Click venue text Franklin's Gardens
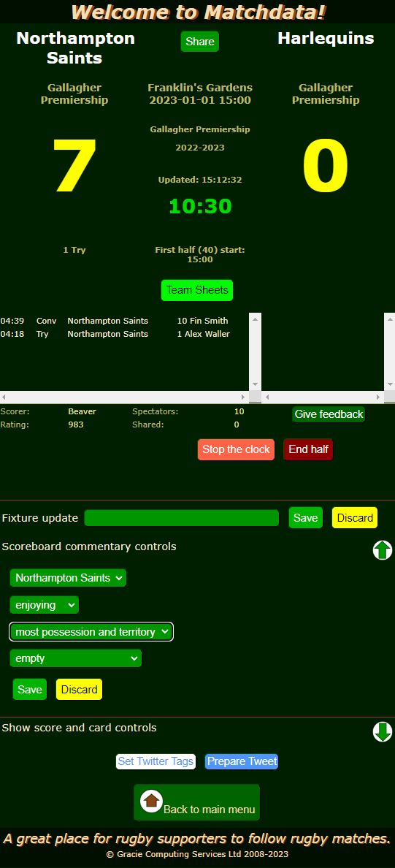This screenshot has height=868, width=395. pos(200,88)
